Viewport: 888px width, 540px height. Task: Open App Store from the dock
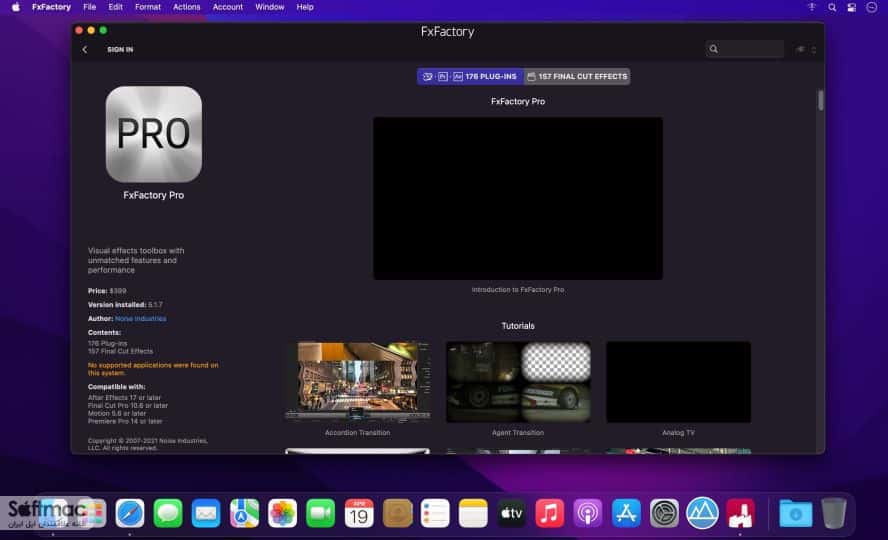coord(626,513)
